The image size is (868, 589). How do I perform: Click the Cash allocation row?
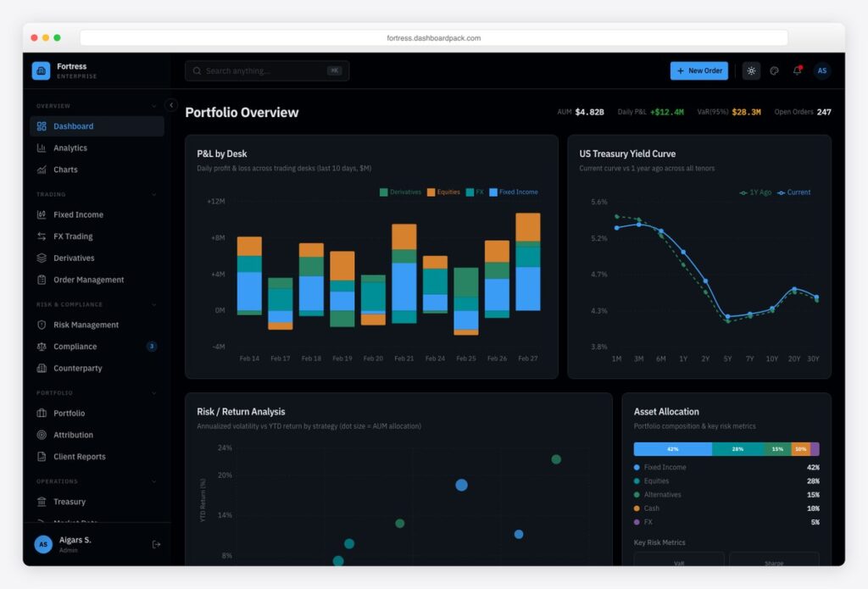726,508
